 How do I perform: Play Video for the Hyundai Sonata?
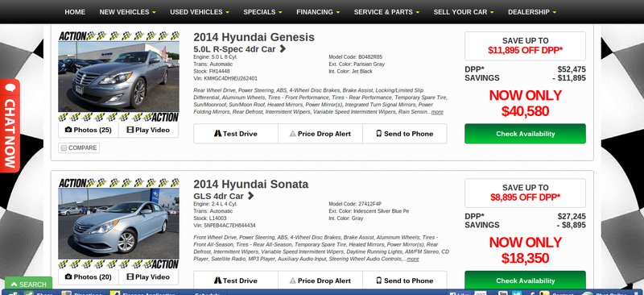[x=148, y=277]
